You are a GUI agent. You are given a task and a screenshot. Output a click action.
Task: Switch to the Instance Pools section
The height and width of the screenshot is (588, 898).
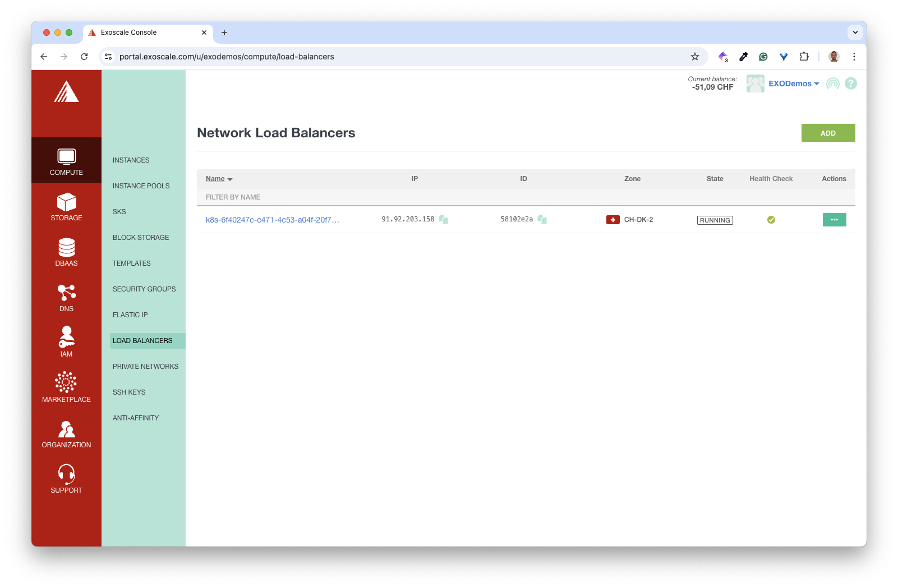[141, 186]
